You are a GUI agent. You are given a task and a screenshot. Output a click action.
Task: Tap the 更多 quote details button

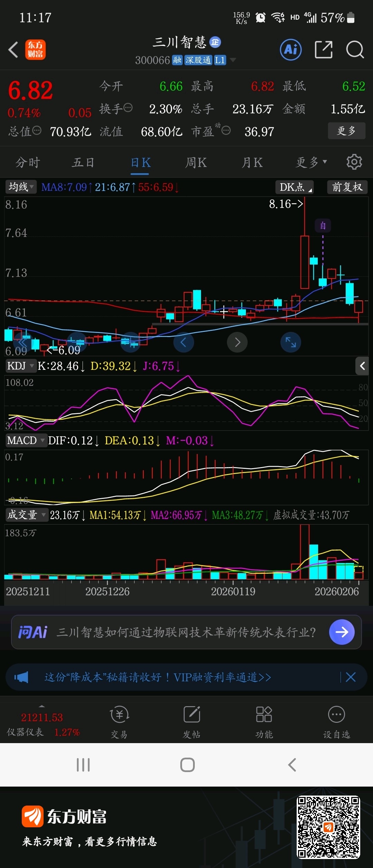coord(346,131)
